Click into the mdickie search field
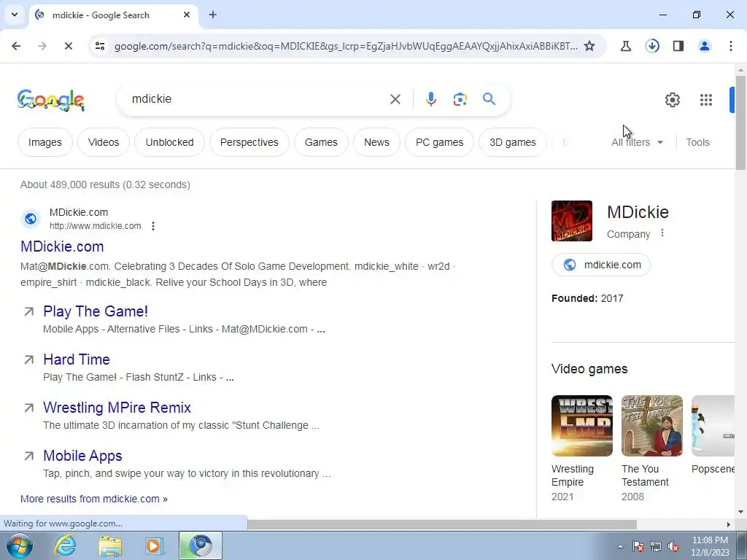 pos(258,99)
